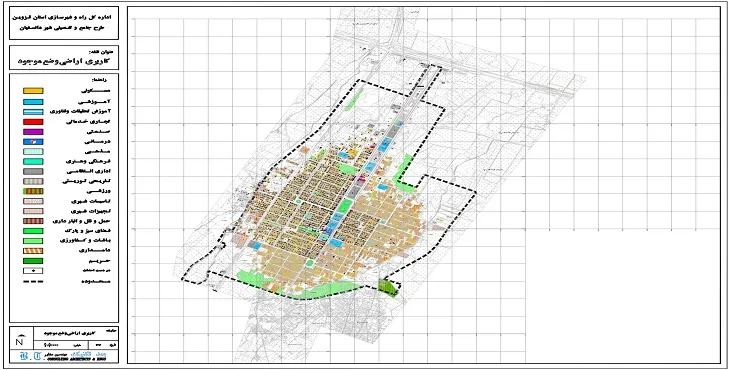Click the legend label ورزشی
The height and width of the screenshot is (370, 730).
(x=99, y=191)
